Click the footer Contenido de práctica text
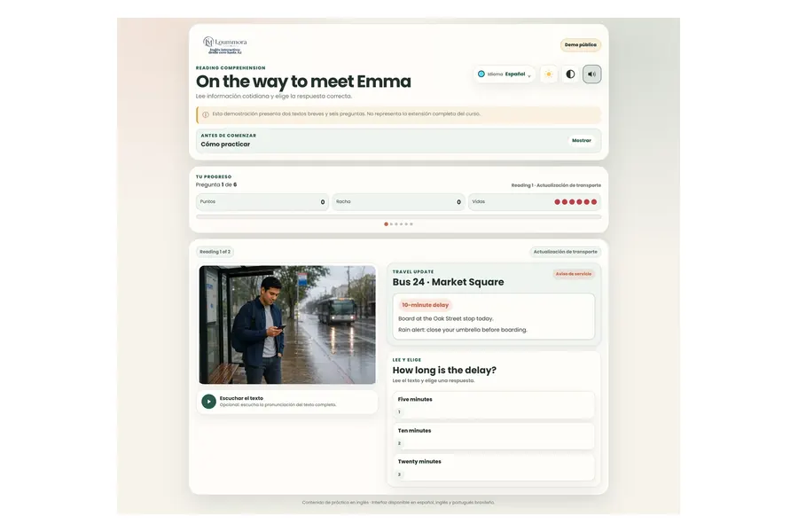Screen dimensions: 798x532 pyautogui.click(x=398, y=503)
